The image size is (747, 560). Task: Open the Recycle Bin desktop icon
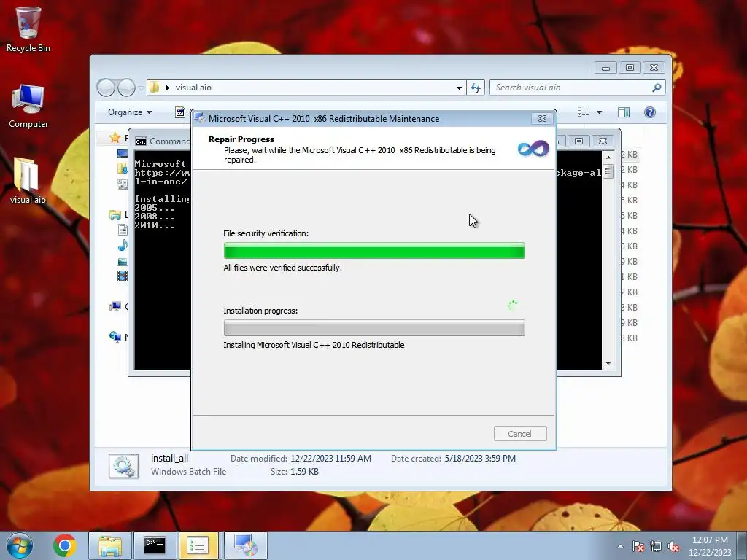click(x=28, y=29)
